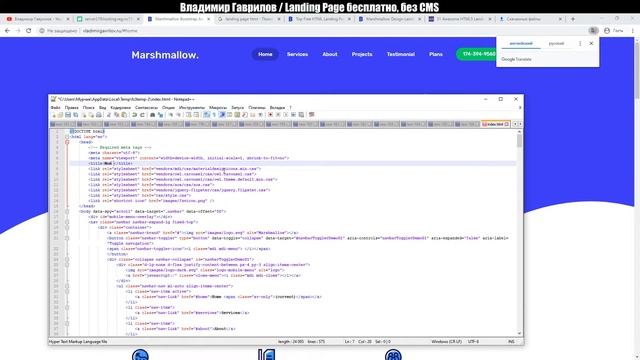Collapse the body tag fold marker
The image size is (640, 360).
pos(67,211)
